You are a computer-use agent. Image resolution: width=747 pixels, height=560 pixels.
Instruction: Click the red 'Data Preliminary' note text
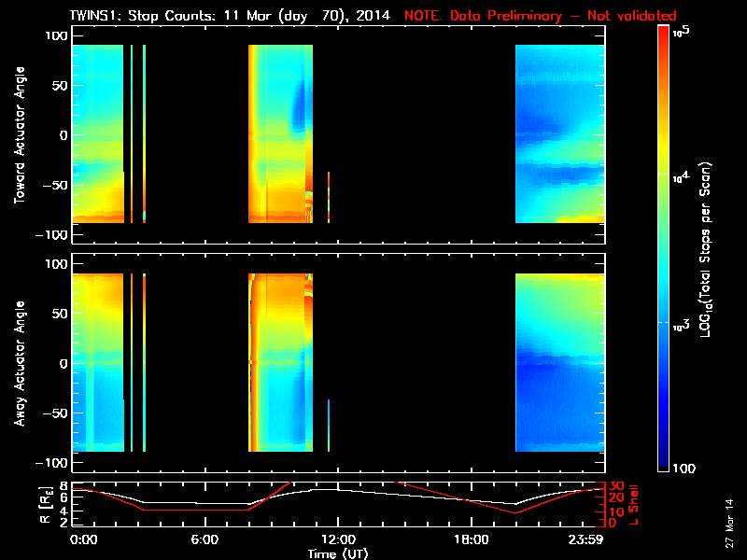point(540,16)
